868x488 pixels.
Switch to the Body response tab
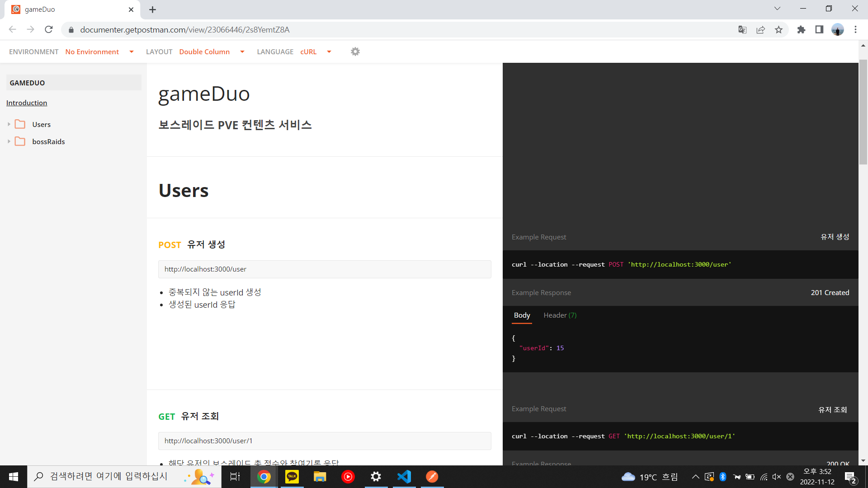tap(522, 315)
